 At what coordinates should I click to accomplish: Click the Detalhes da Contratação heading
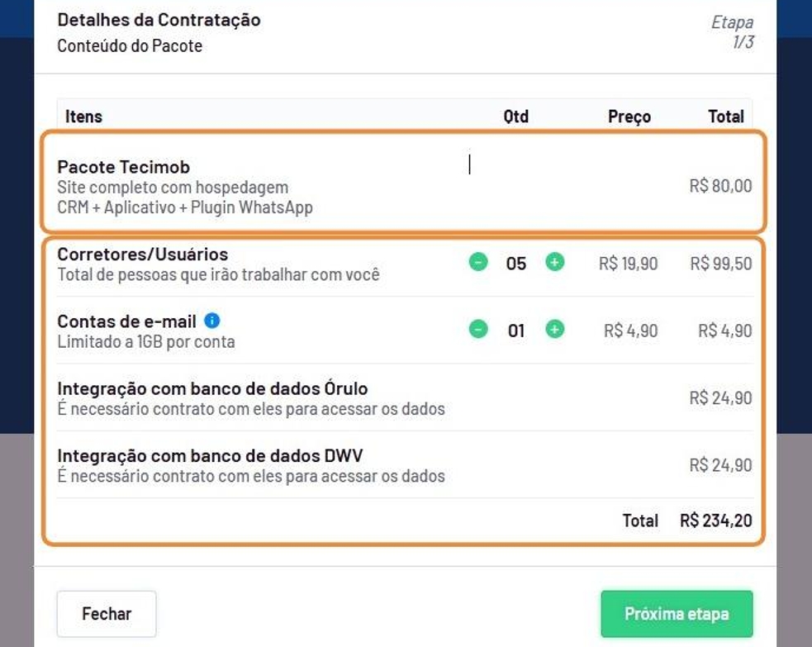(159, 20)
